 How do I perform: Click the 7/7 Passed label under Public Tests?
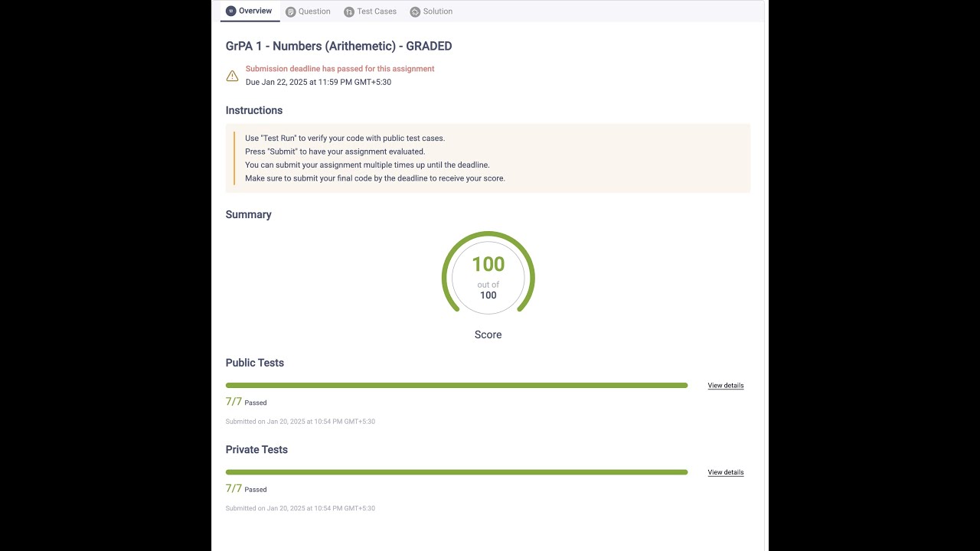(x=246, y=402)
